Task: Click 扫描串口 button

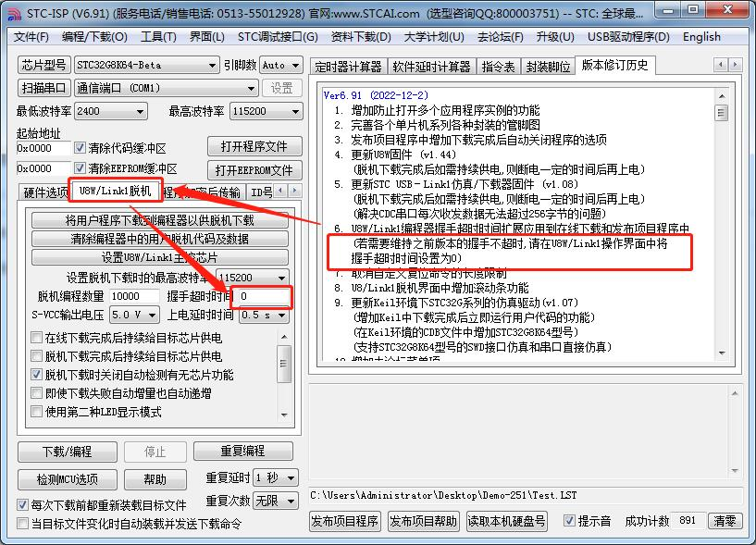Action: (43, 88)
